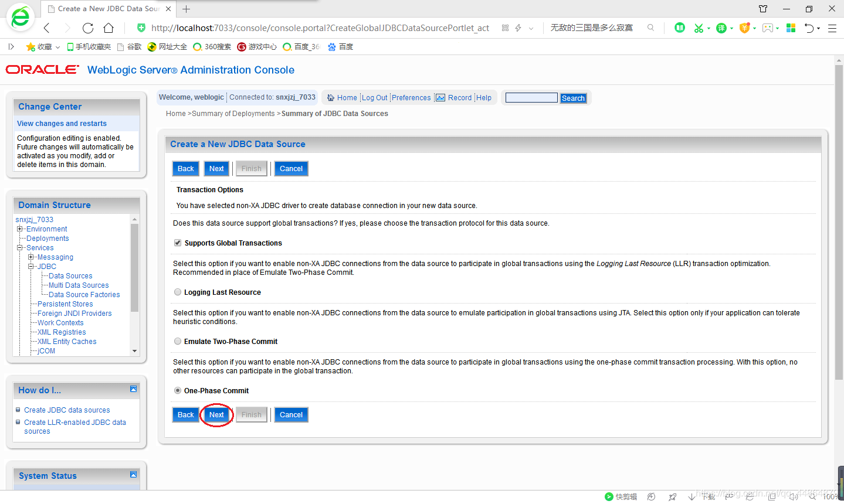Click the undo closed tab arrow icon
844x504 pixels.
pyautogui.click(x=809, y=28)
